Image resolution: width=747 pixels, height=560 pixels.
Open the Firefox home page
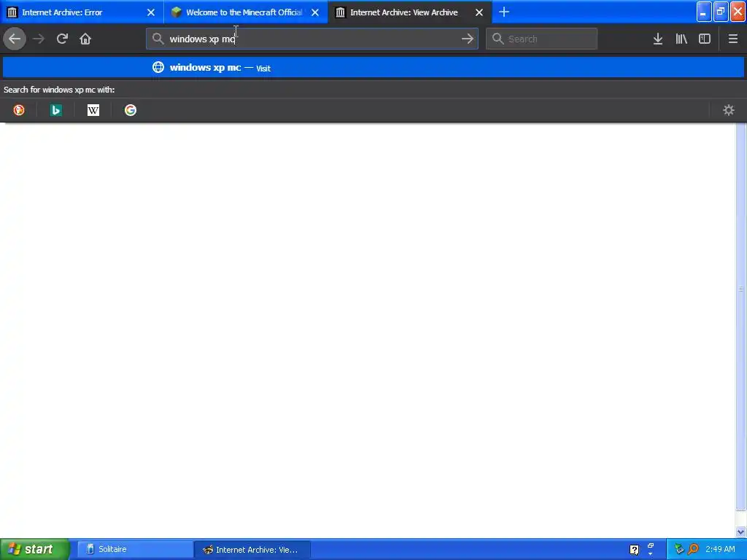click(85, 39)
